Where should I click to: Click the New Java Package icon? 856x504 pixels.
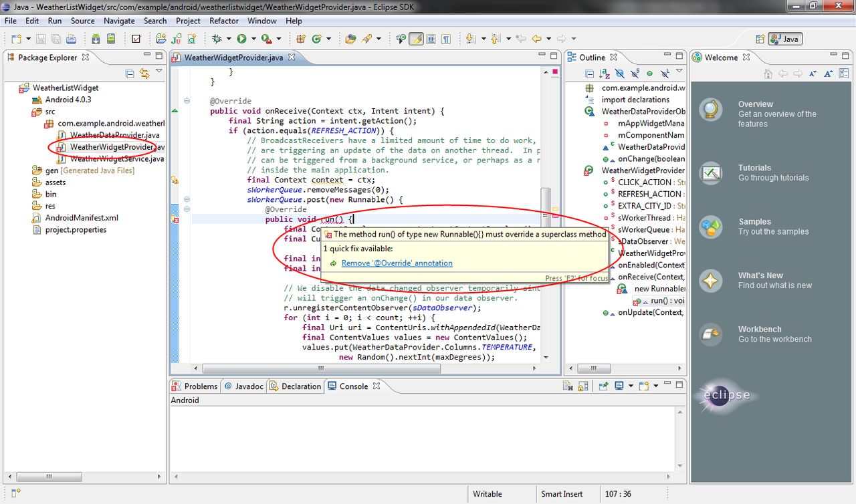[x=301, y=39]
